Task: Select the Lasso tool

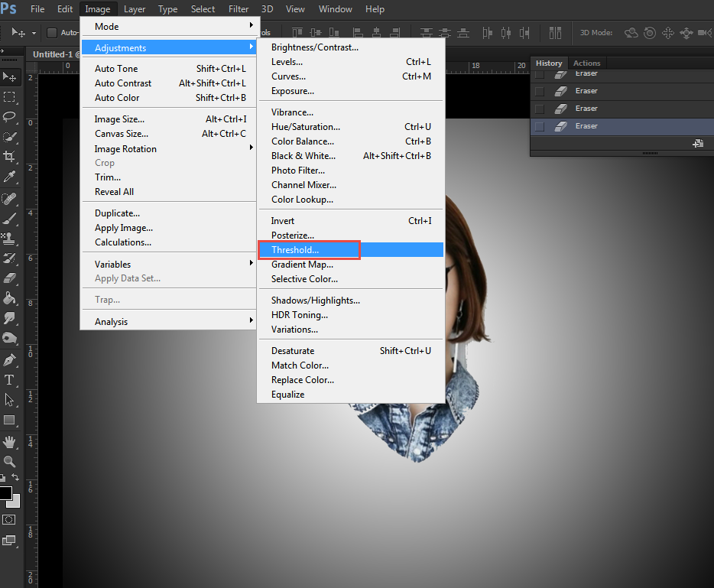Action: pyautogui.click(x=10, y=117)
